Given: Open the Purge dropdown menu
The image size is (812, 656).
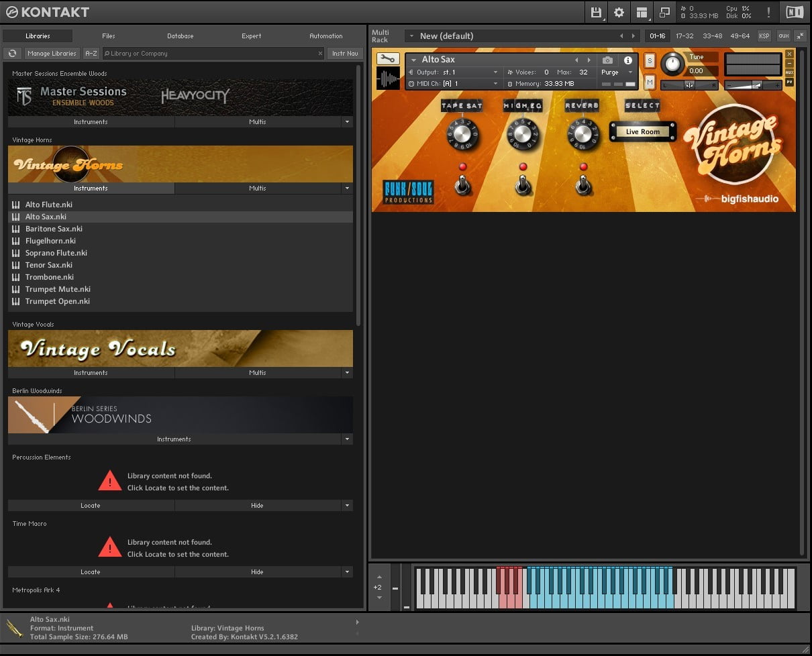Looking at the screenshot, I should pos(617,72).
